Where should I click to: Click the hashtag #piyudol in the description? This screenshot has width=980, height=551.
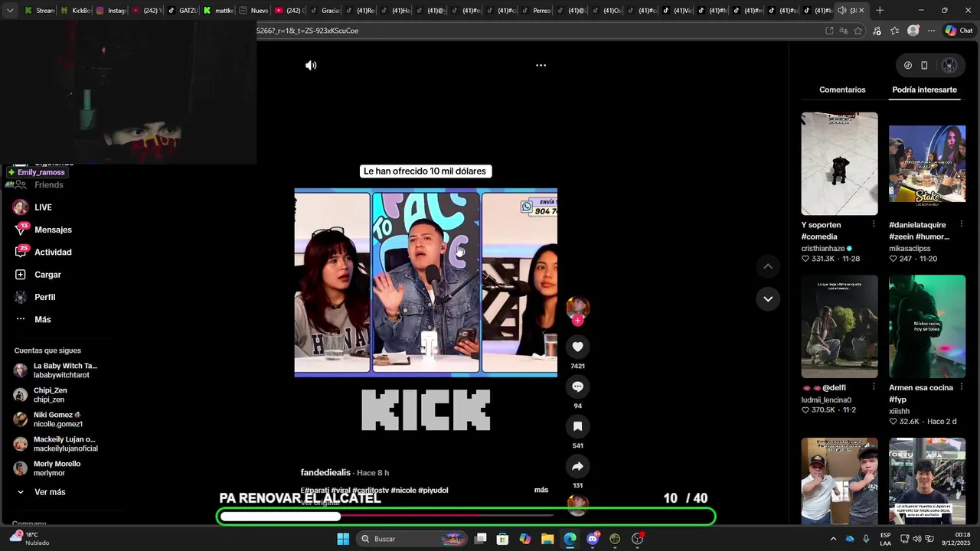(x=433, y=490)
